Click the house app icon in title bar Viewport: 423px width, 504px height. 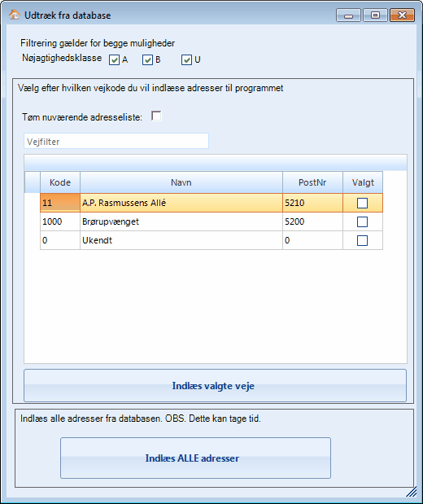pos(14,15)
